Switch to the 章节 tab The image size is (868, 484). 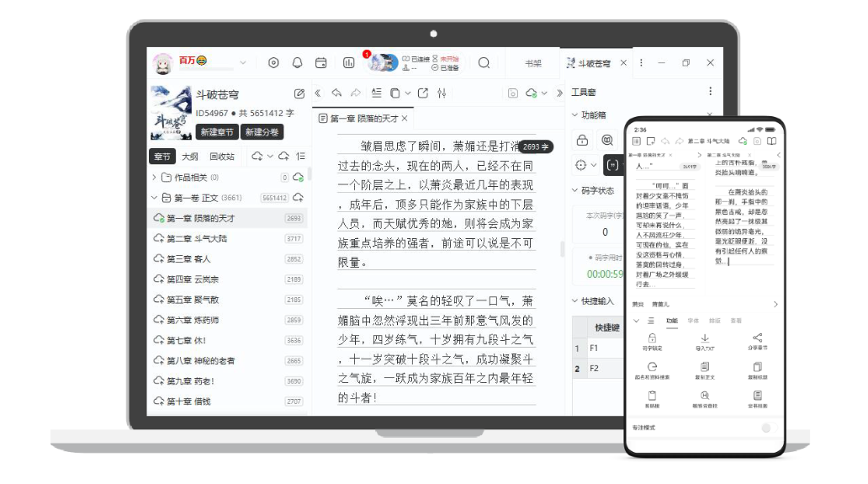pos(162,157)
